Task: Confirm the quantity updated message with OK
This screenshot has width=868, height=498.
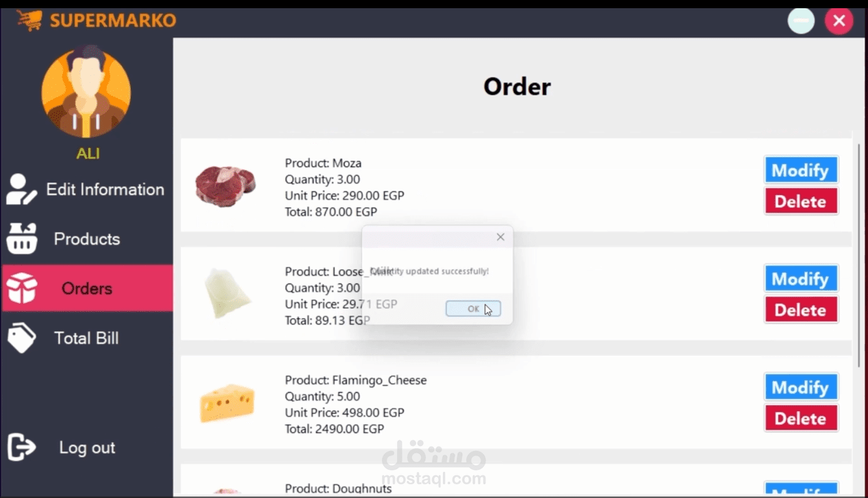Action: (x=473, y=309)
